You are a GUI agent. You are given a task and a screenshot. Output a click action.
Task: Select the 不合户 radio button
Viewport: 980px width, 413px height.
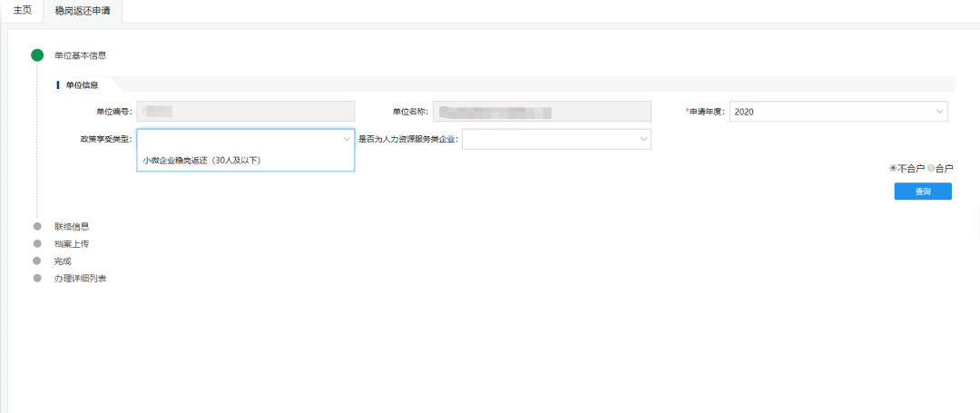pyautogui.click(x=893, y=168)
